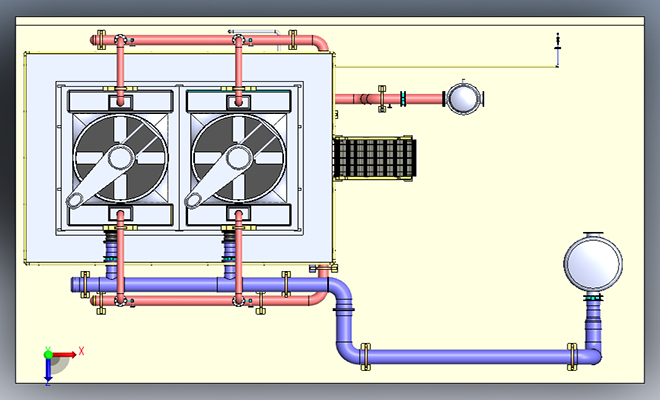Click the blue Z axis arrow of triad
Viewport: 660px width, 400px height.
[x=48, y=370]
